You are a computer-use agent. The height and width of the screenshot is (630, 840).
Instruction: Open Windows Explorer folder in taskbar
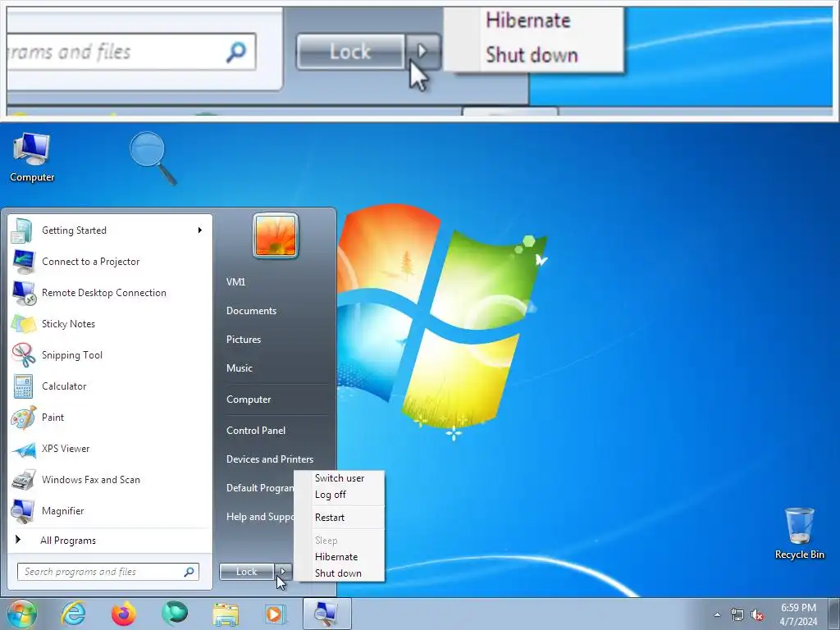tap(226, 614)
